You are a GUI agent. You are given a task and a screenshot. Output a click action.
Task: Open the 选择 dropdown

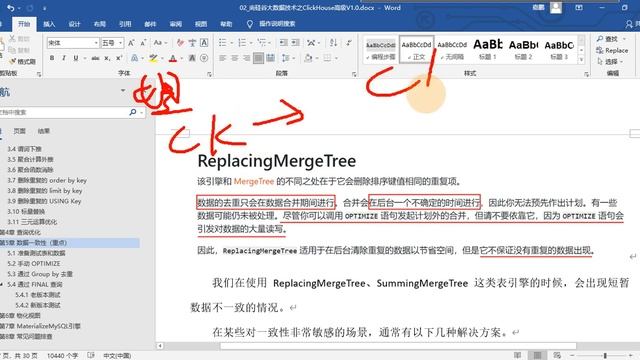tap(611, 62)
